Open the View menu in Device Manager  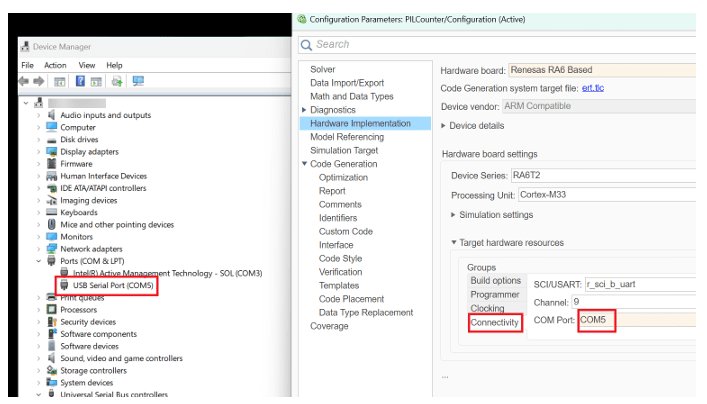85,65
